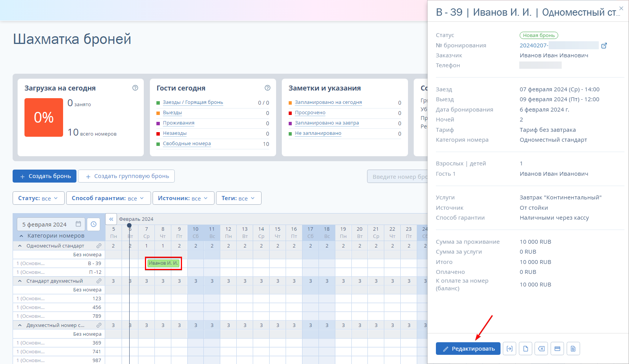Select room row П -12

pyautogui.click(x=59, y=272)
